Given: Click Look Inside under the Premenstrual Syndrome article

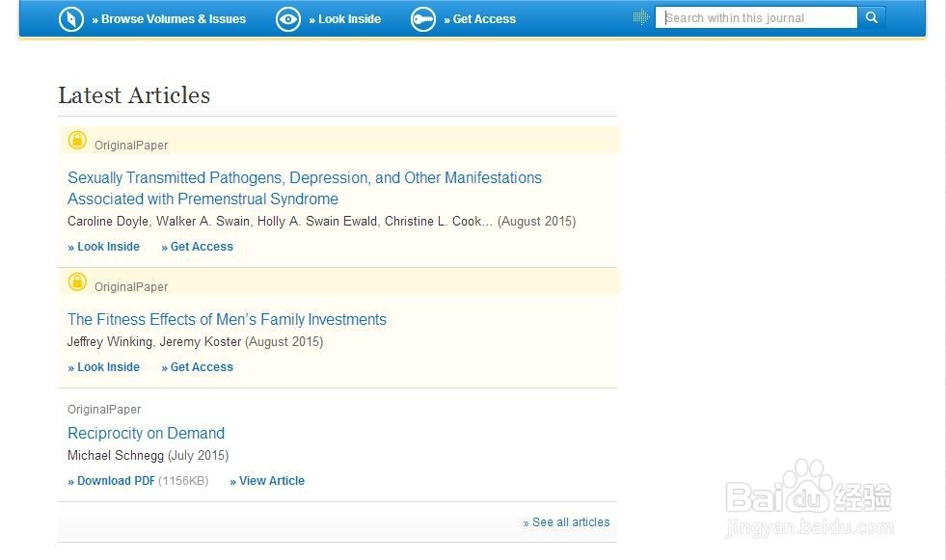Looking at the screenshot, I should [x=104, y=247].
